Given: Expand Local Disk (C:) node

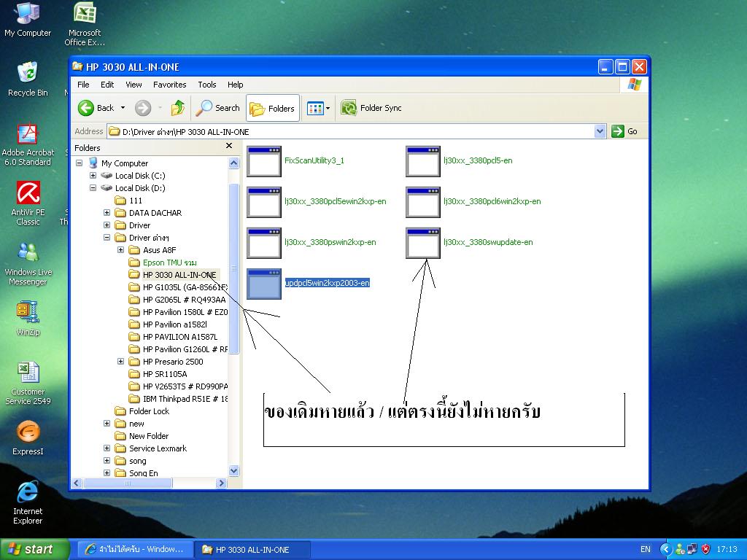Looking at the screenshot, I should pos(93,176).
